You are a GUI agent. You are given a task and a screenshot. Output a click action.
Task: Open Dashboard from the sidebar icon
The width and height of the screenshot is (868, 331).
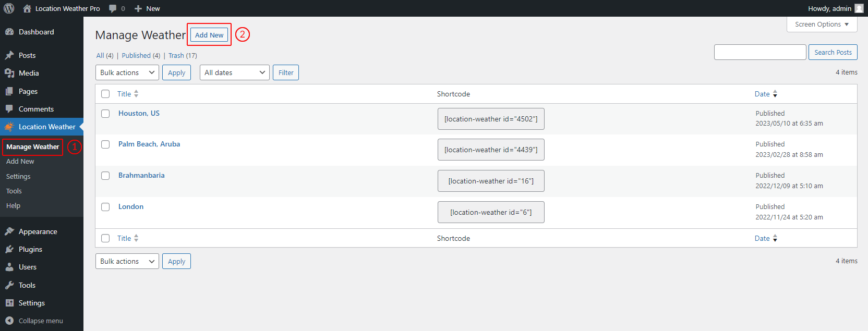(x=9, y=32)
